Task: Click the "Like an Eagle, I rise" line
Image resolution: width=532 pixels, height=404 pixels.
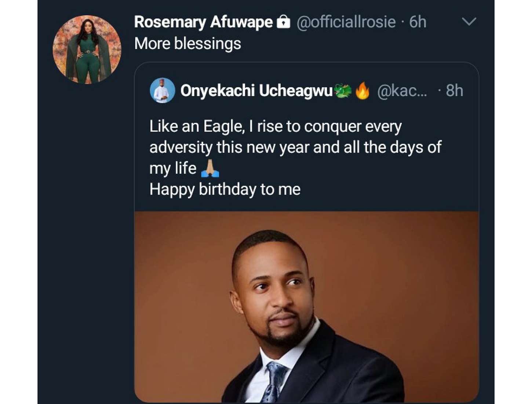Action: coord(276,126)
